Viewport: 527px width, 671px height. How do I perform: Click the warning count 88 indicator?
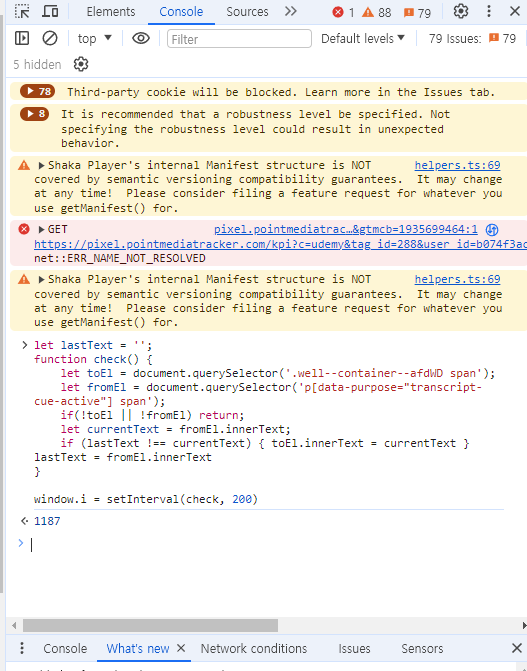[377, 12]
